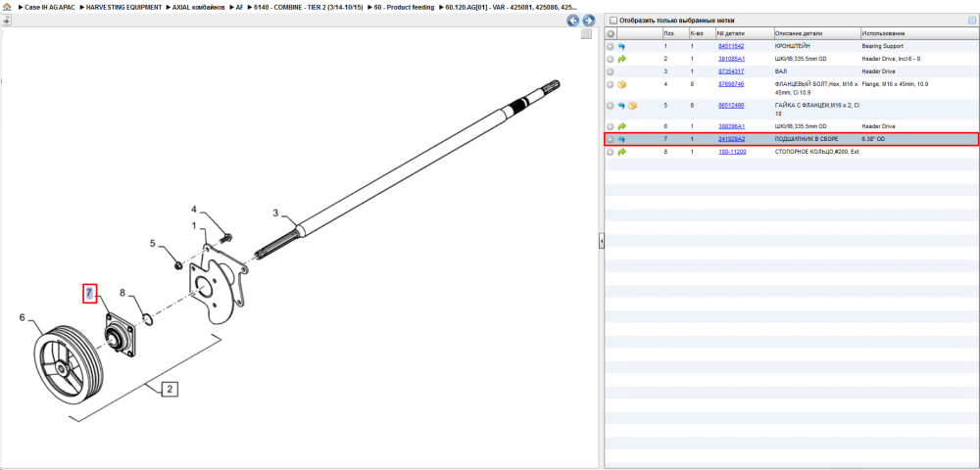Sort by the 'Описание детали' column header
The width and height of the screenshot is (980, 470).
[x=815, y=33]
